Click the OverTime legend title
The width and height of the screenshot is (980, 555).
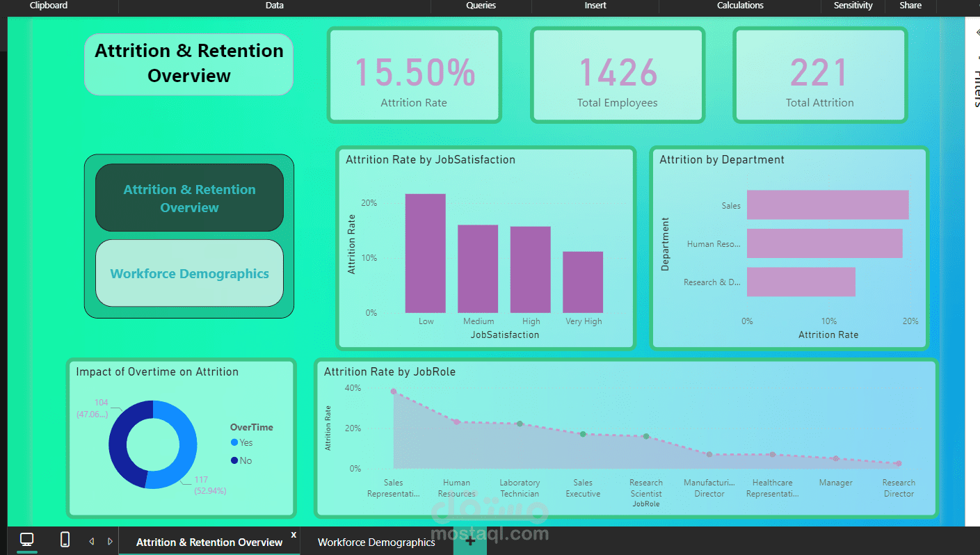tap(252, 427)
